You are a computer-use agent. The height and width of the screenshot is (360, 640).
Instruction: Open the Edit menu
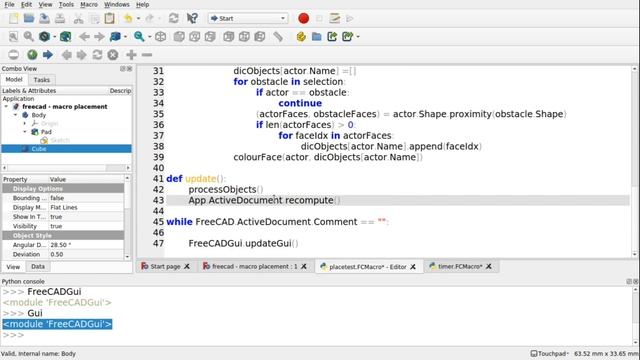tap(26, 4)
